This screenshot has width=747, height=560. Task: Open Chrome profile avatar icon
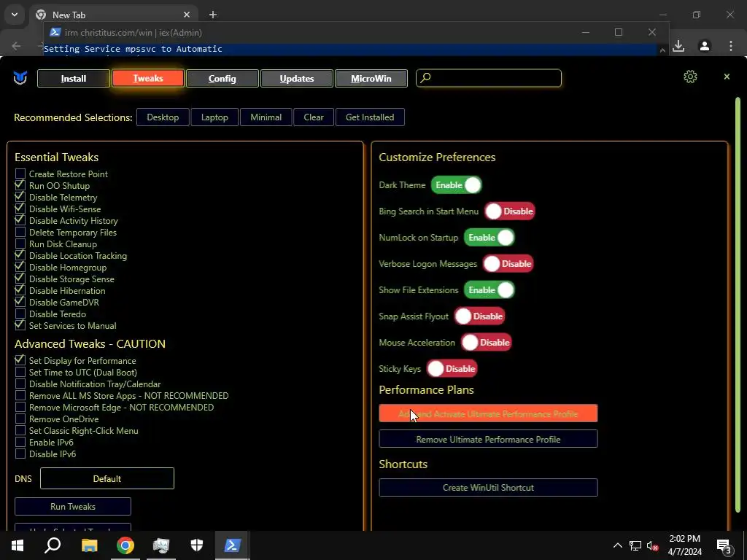tap(704, 46)
